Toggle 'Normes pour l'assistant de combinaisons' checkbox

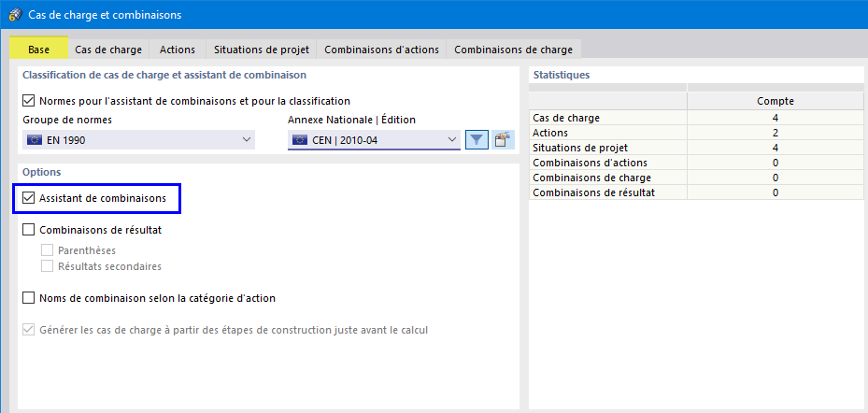pyautogui.click(x=27, y=101)
